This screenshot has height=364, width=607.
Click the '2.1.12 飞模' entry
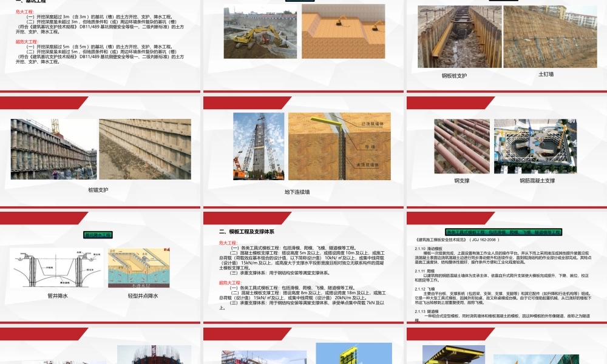(x=425, y=289)
